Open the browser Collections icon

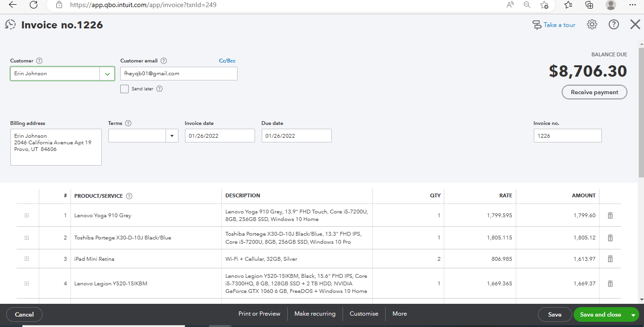click(589, 5)
